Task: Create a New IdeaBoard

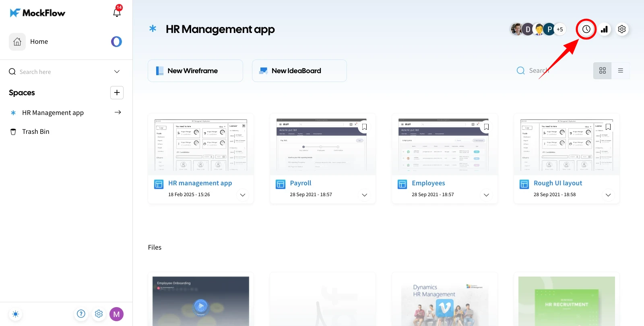Action: [299, 71]
